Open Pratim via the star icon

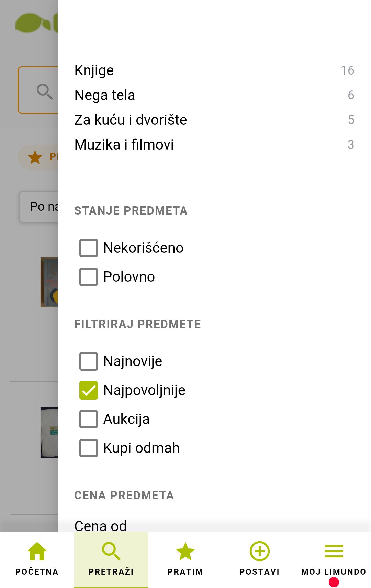pyautogui.click(x=185, y=551)
